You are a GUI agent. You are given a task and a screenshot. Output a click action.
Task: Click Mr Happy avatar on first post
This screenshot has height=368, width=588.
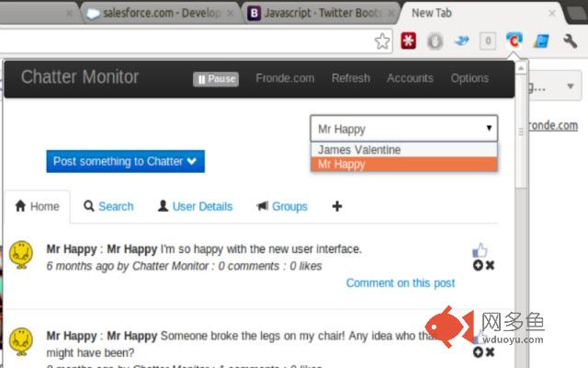point(21,255)
